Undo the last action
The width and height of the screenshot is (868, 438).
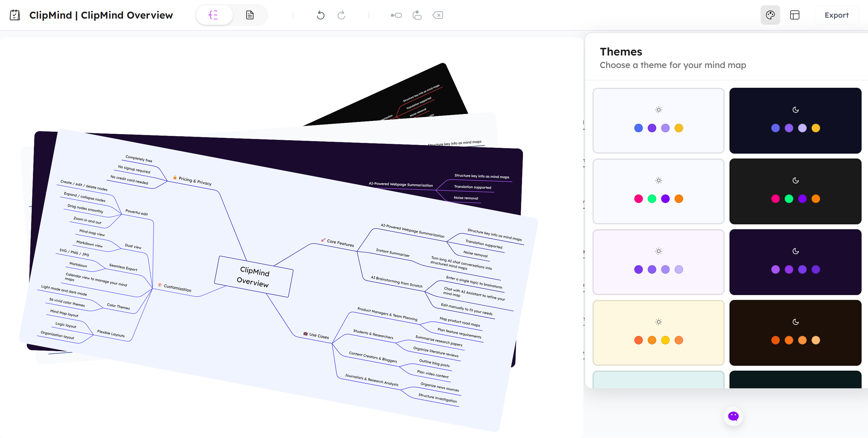point(320,15)
